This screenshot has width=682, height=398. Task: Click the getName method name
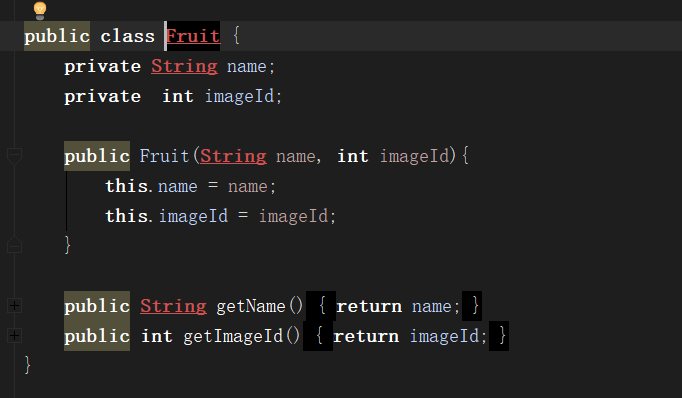(x=251, y=306)
